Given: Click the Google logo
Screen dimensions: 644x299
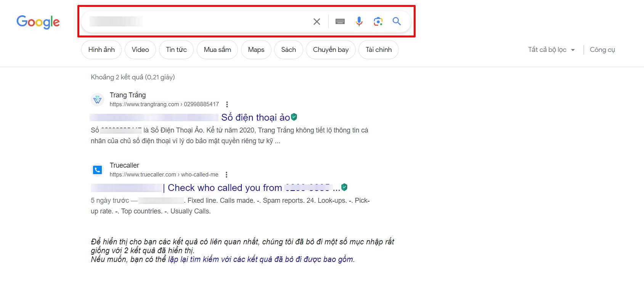Looking at the screenshot, I should [x=38, y=22].
